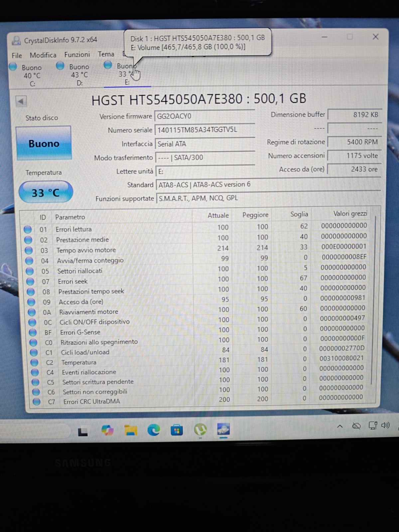Open the Tema menu
Image resolution: width=399 pixels, height=532 pixels.
106,54
